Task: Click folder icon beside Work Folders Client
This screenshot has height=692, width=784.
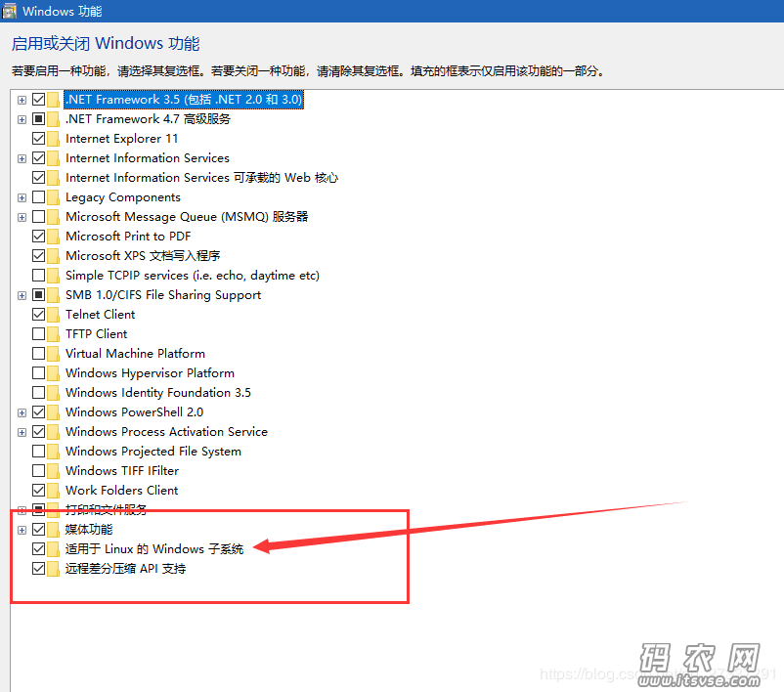Action: (54, 490)
